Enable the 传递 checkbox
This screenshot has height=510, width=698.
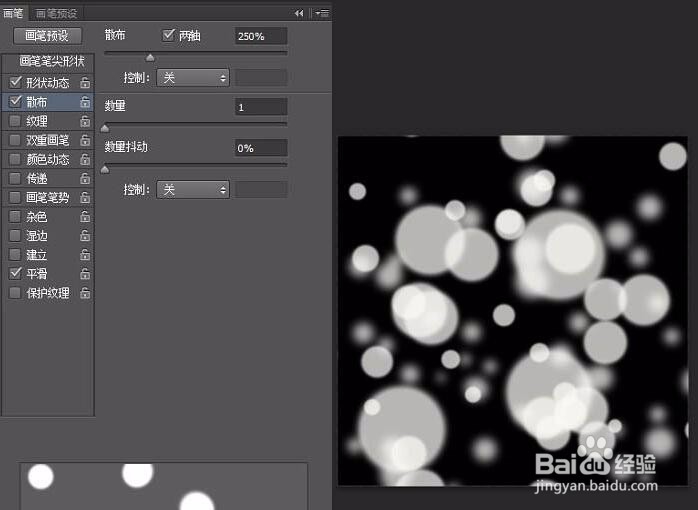click(x=15, y=178)
